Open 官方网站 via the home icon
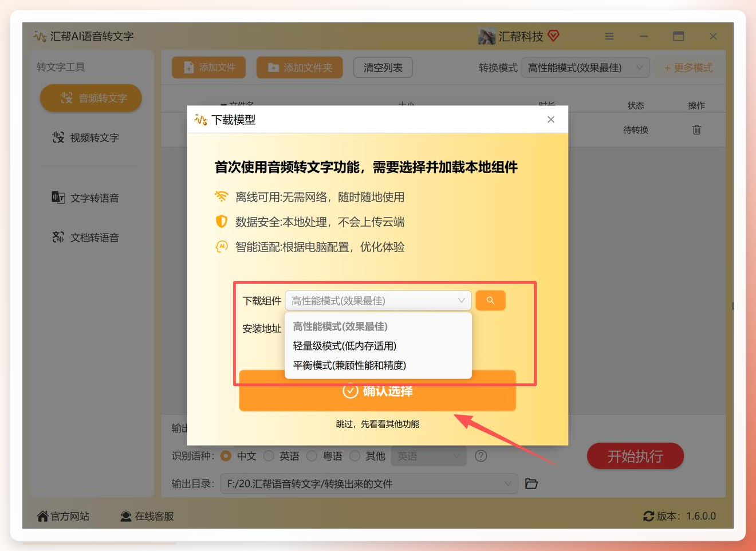 pos(42,516)
